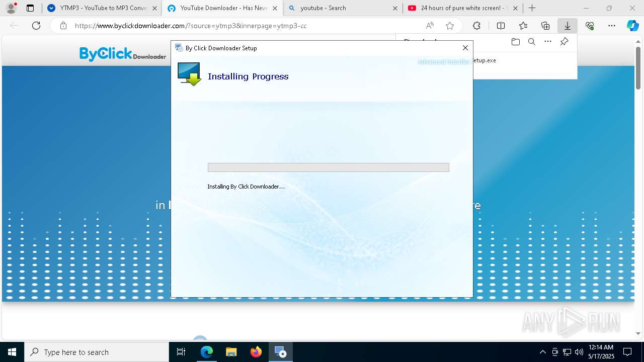Pin the Downloads panel
The height and width of the screenshot is (362, 644).
pyautogui.click(x=564, y=42)
